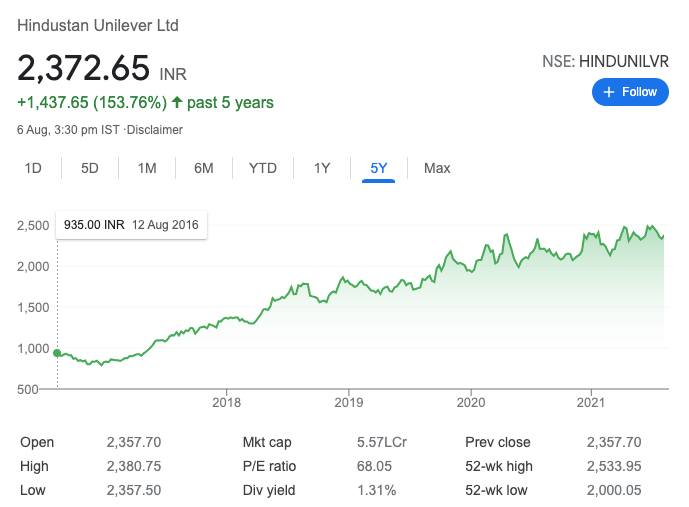This screenshot has width=689, height=507.
Task: Select the 1Y time range
Action: click(x=322, y=168)
